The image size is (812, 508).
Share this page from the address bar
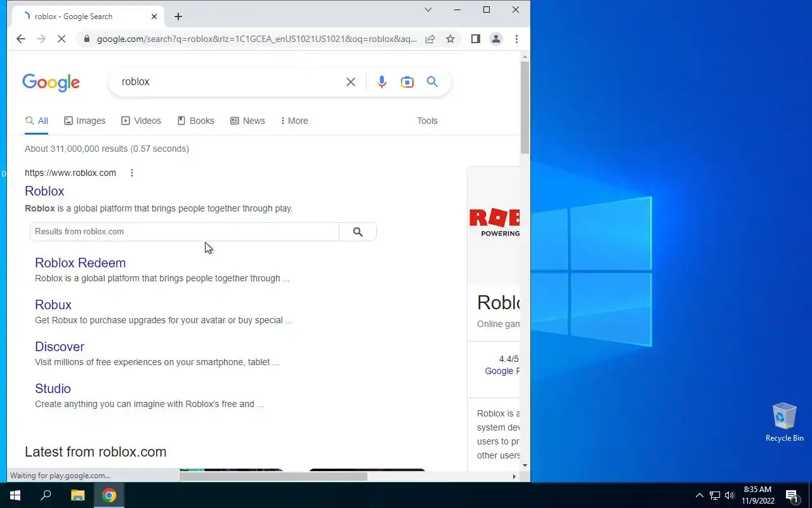430,39
